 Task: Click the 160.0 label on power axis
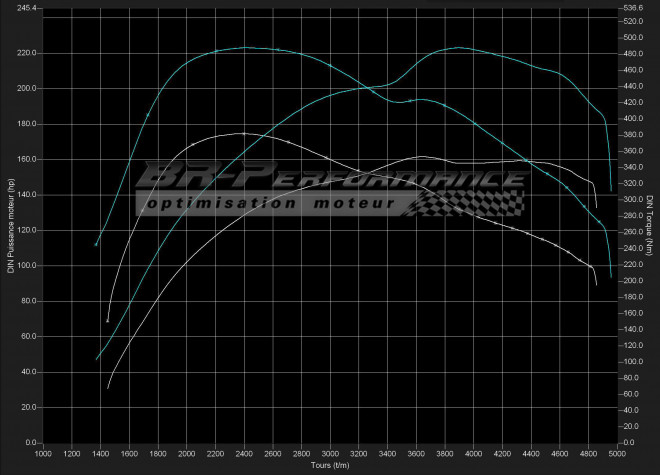coord(26,159)
